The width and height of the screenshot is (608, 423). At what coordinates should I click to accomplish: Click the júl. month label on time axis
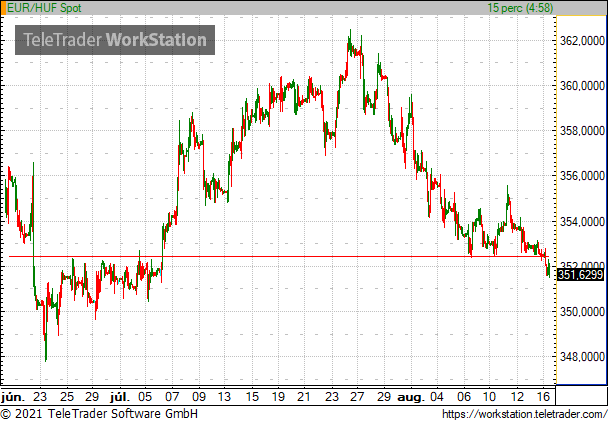(x=120, y=397)
